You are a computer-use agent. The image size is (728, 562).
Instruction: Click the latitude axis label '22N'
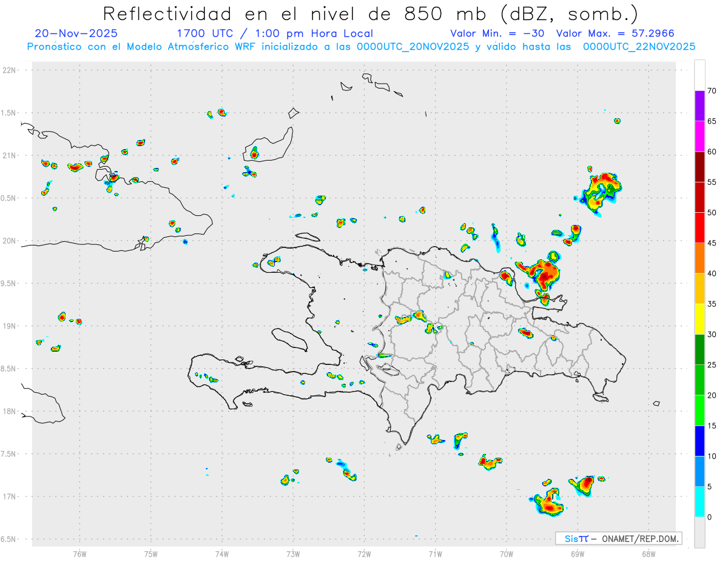pyautogui.click(x=10, y=70)
